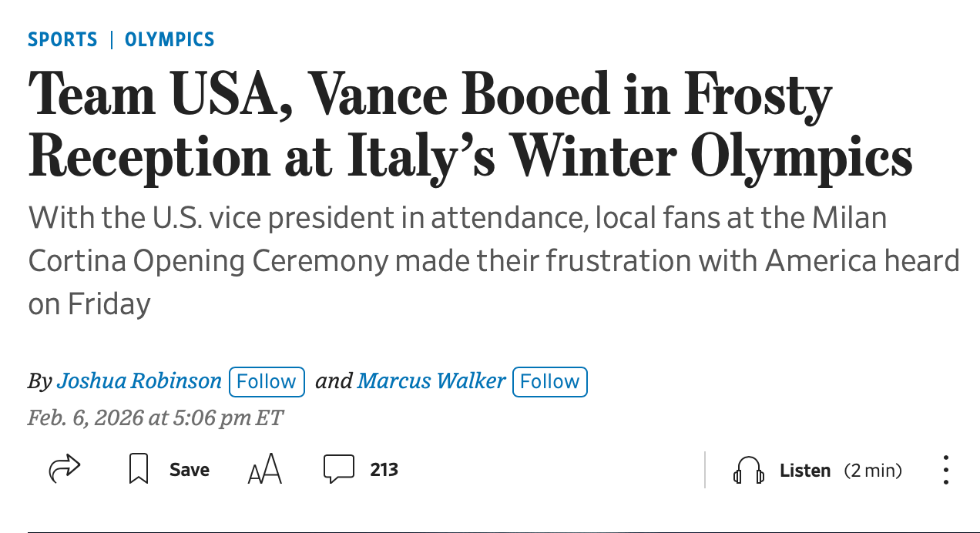980x533 pixels.
Task: Click the "Save" text label
Action: pos(190,470)
